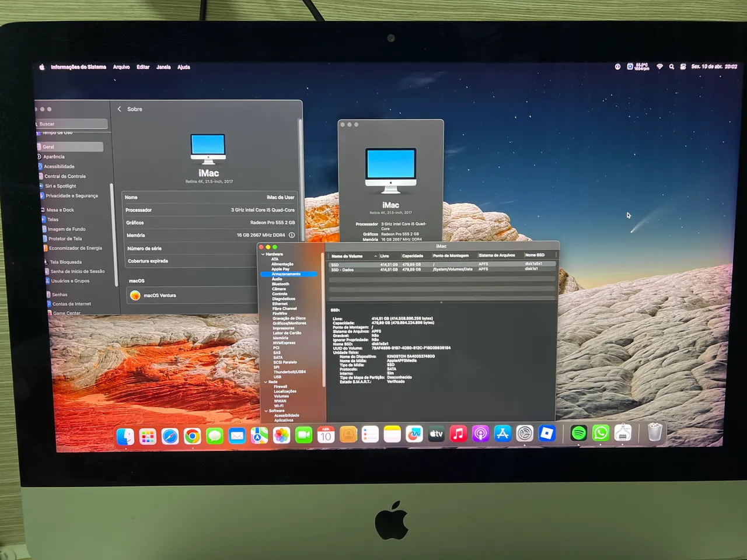Open the Janela menu
This screenshot has width=747, height=560.
163,67
